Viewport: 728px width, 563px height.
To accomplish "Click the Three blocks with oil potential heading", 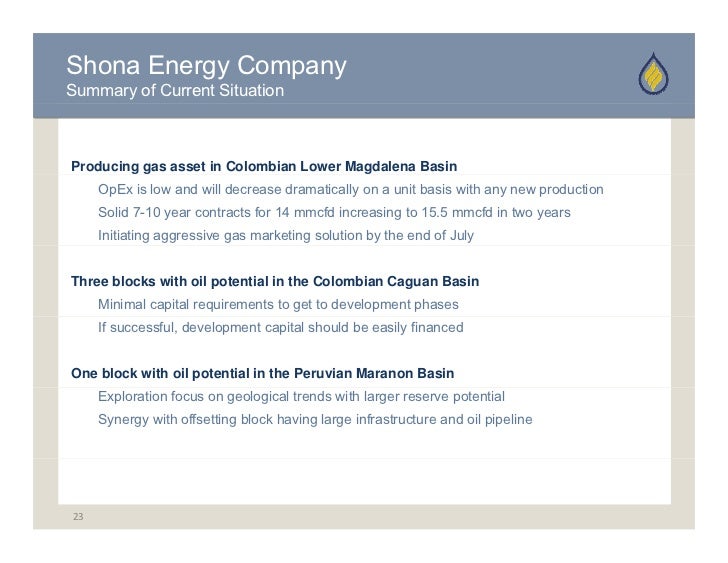I will (275, 281).
